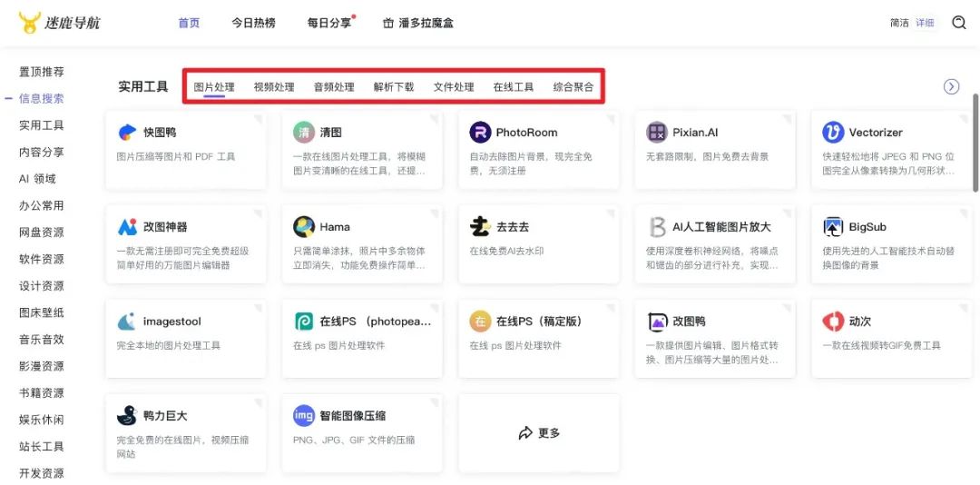The image size is (980, 485).
Task: Select the 图片处理 tab
Action: [214, 87]
